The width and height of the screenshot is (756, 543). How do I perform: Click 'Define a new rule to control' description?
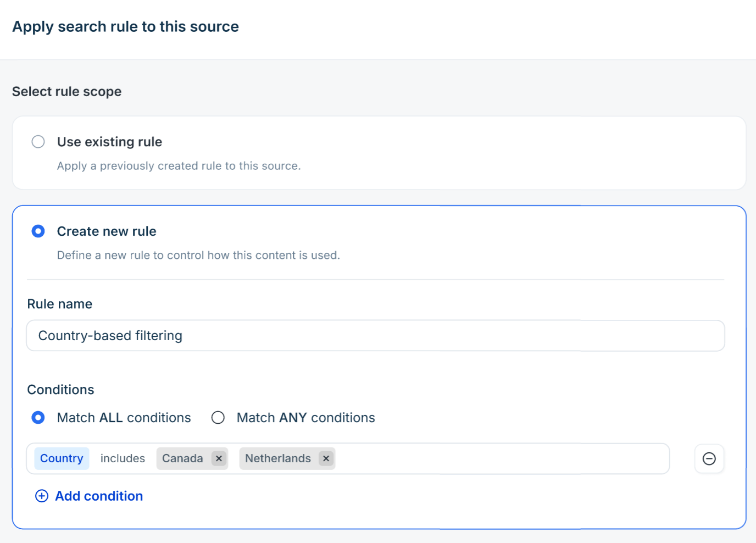click(x=199, y=255)
